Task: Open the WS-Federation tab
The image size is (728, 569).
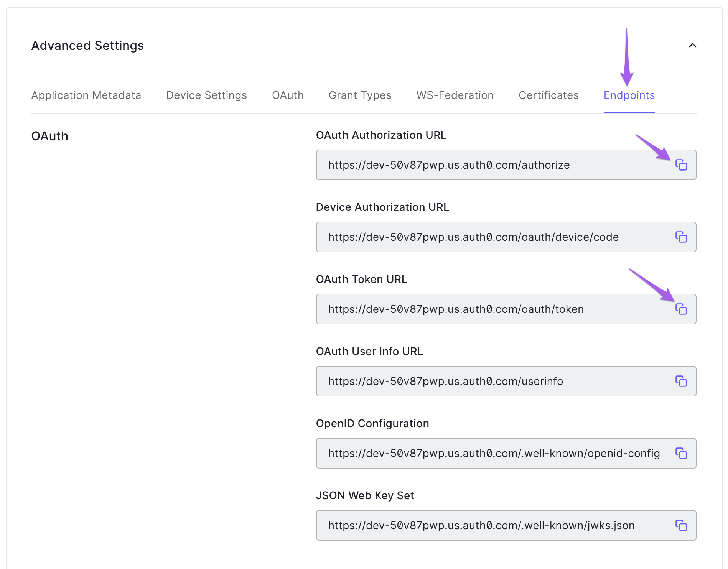Action: pyautogui.click(x=455, y=95)
